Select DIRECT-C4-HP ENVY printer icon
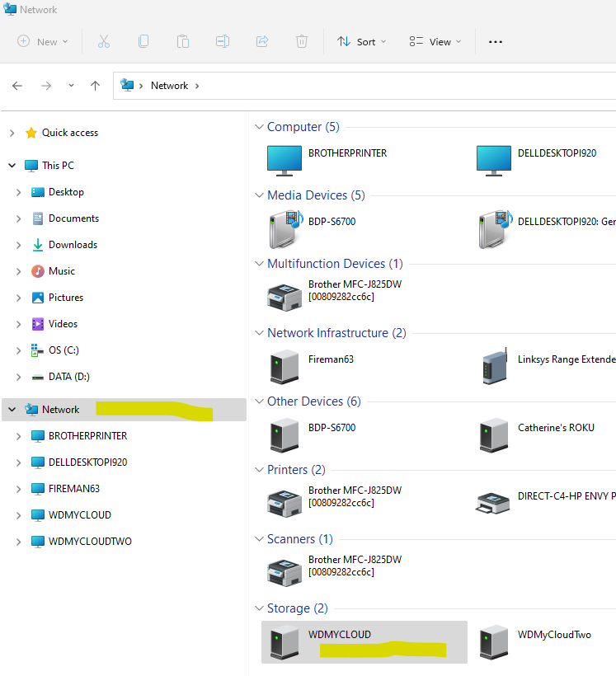616x676 pixels. click(x=492, y=503)
